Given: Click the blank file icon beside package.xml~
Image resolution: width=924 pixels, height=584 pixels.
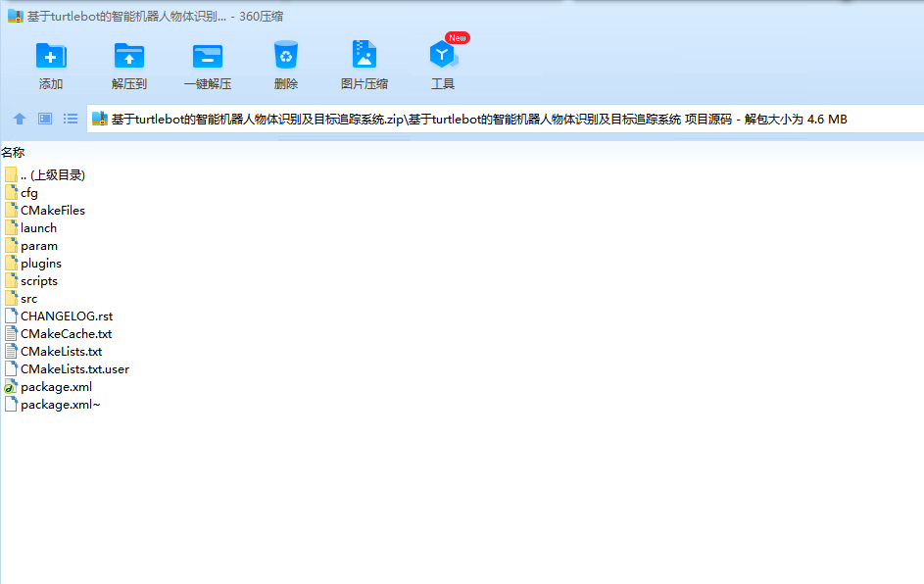Looking at the screenshot, I should coord(11,405).
